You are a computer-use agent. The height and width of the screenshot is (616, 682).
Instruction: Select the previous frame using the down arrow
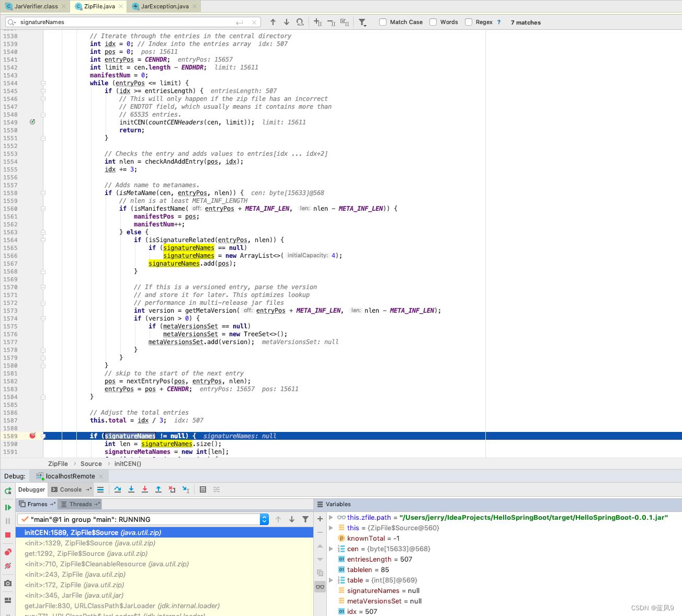point(292,519)
